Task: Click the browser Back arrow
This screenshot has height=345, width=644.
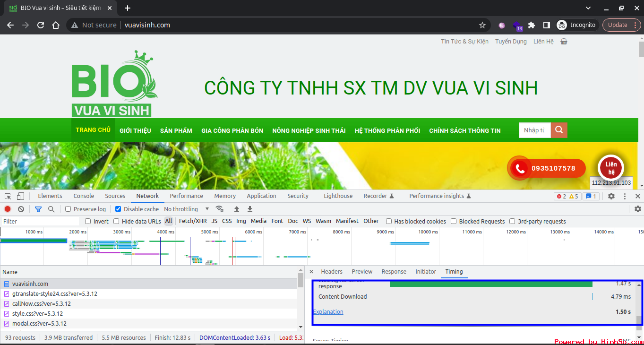Action: 10,25
